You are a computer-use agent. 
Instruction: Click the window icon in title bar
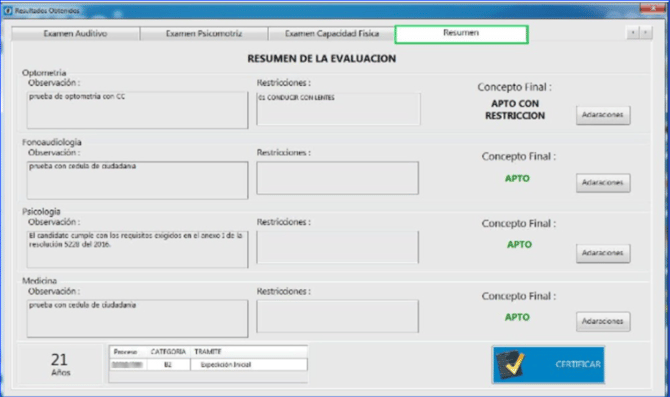[x=8, y=10]
